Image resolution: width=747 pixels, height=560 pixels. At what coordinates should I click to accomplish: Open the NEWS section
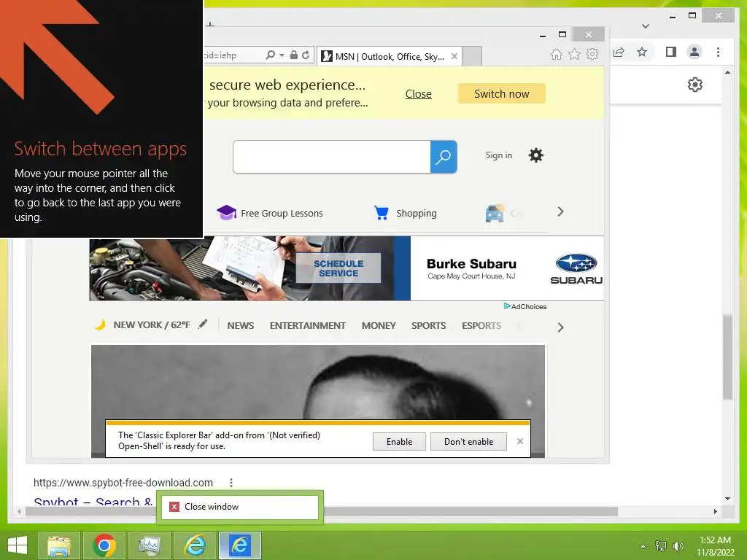coord(241,326)
